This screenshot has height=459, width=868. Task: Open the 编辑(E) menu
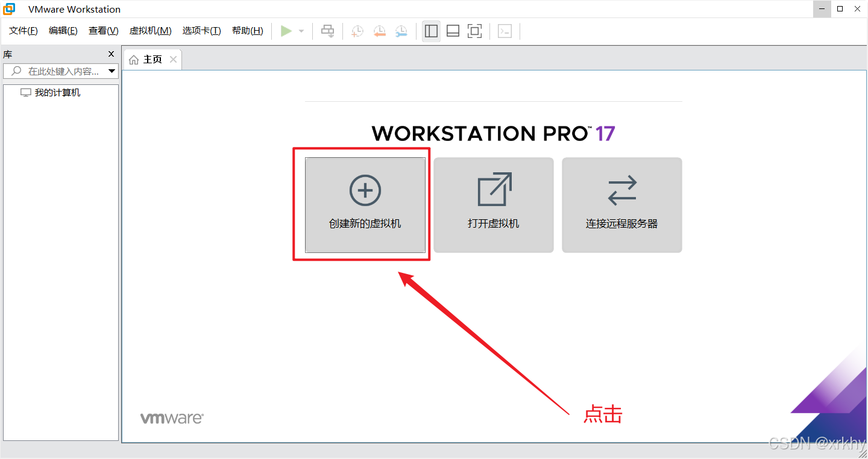(63, 31)
